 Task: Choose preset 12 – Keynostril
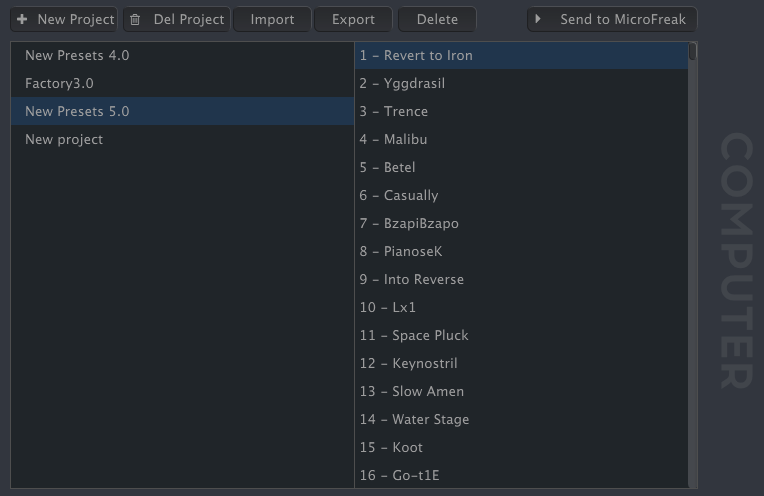[521, 363]
